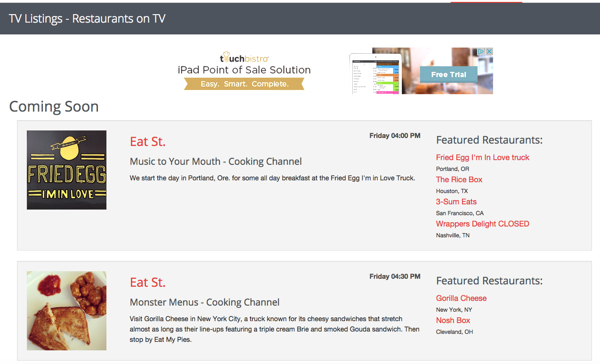Open The Rice Box restaurant link
This screenshot has height=364, width=600.
pyautogui.click(x=459, y=179)
